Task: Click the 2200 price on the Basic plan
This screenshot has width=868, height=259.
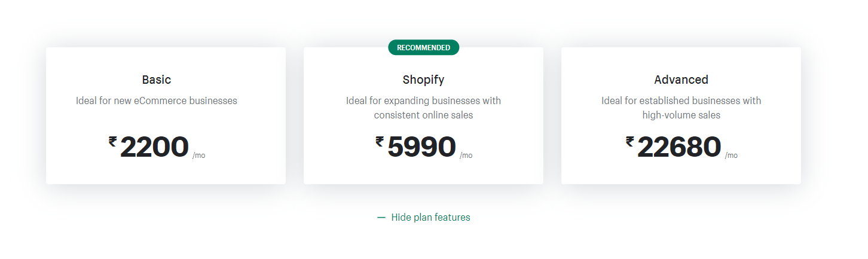Action: coord(154,147)
